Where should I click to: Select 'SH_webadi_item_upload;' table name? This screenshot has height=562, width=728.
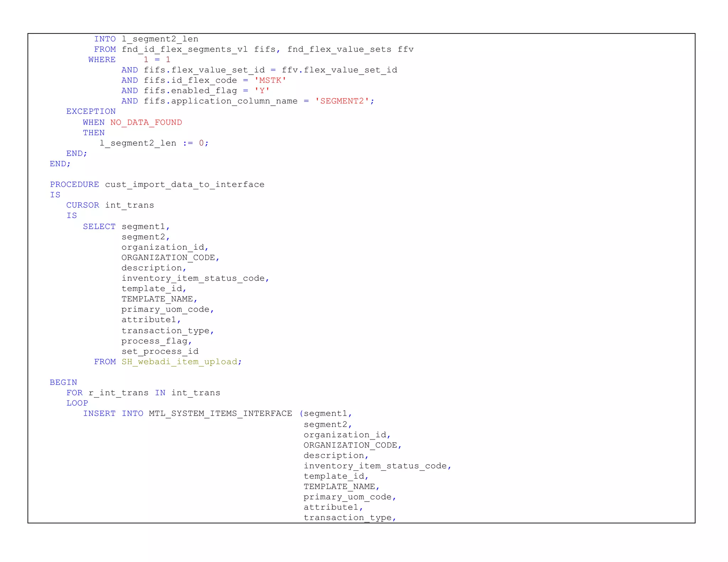coord(182,362)
